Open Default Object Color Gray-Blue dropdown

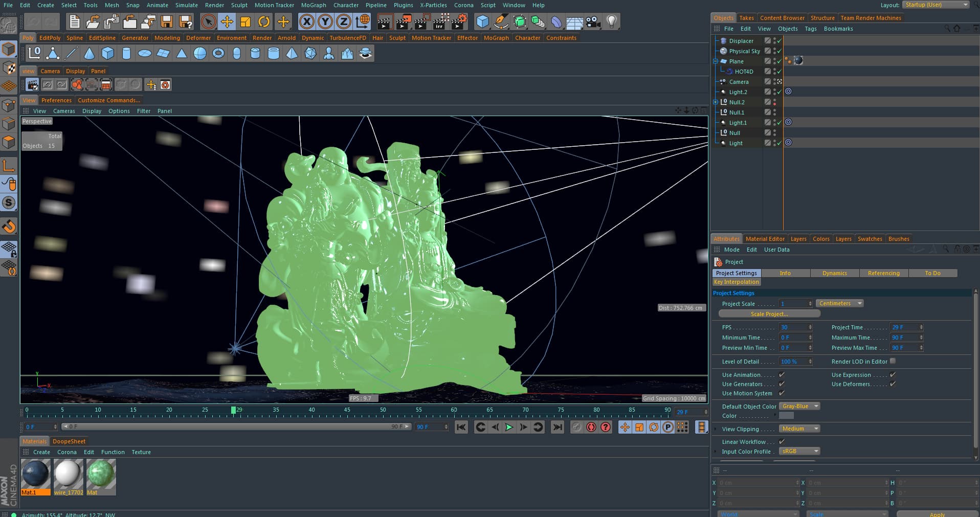coord(799,406)
